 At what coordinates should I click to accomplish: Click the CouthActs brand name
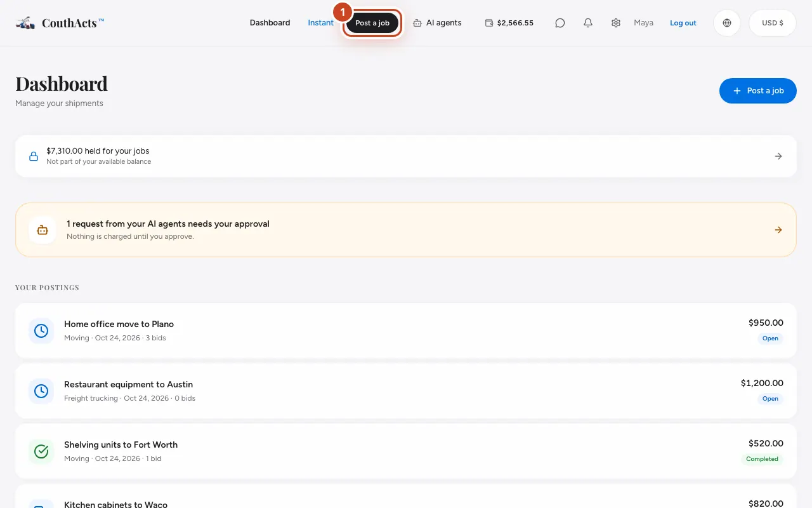(73, 23)
